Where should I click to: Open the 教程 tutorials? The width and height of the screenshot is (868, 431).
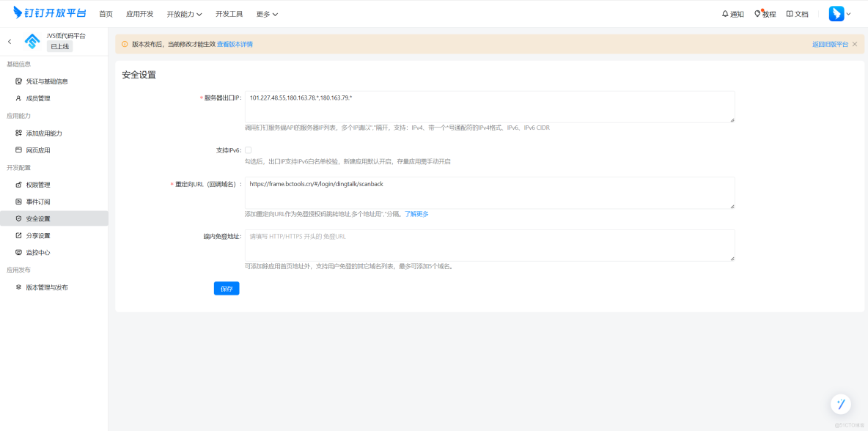(764, 13)
